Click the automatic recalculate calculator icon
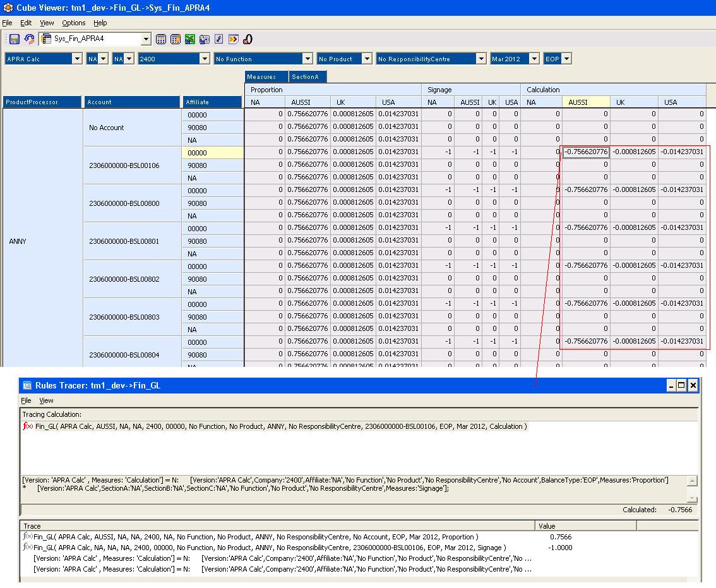The width and height of the screenshot is (716, 588). pos(176,39)
